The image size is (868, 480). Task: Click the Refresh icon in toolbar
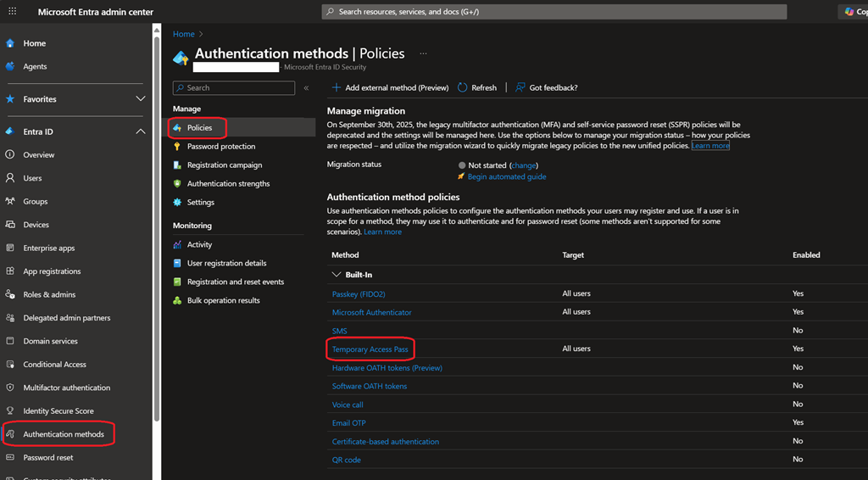coord(463,87)
